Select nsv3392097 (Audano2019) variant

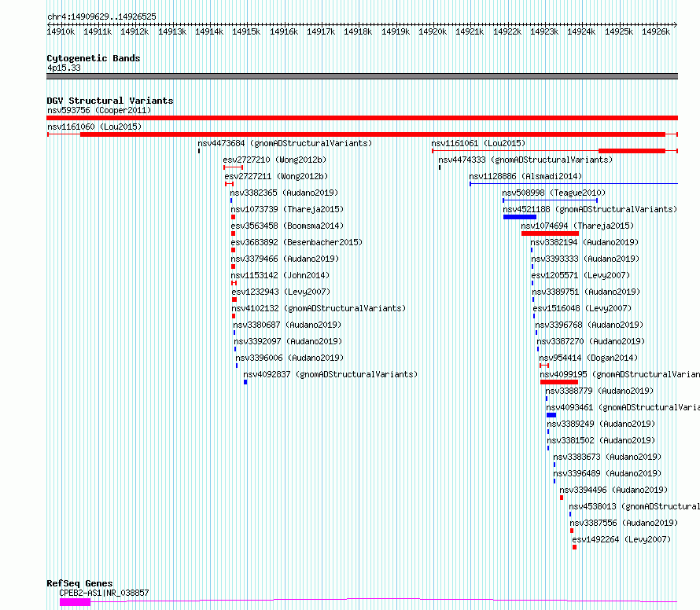click(288, 341)
